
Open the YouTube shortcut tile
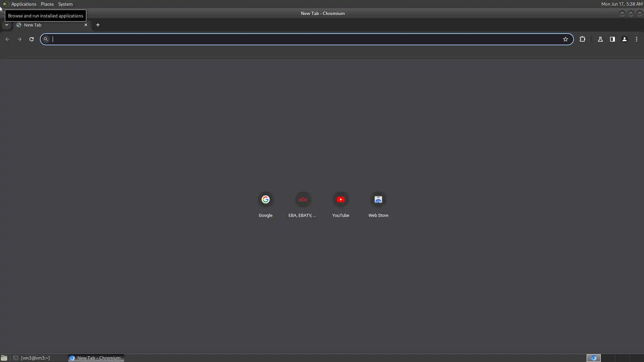(x=341, y=200)
